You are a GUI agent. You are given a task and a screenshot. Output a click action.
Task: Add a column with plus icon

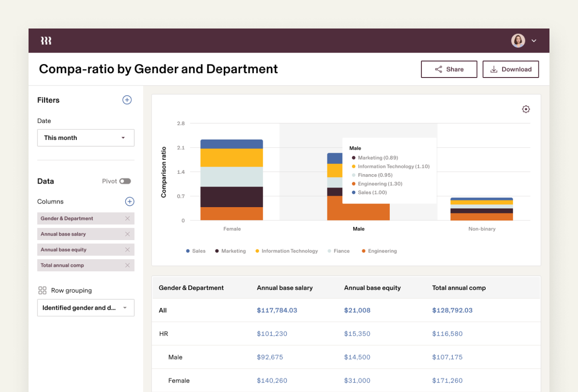coord(129,201)
